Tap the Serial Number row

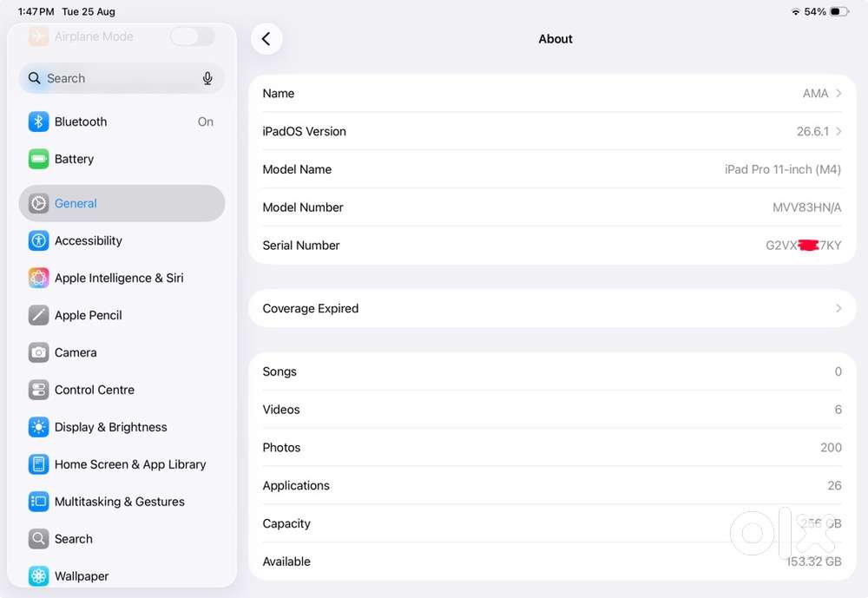coord(552,246)
